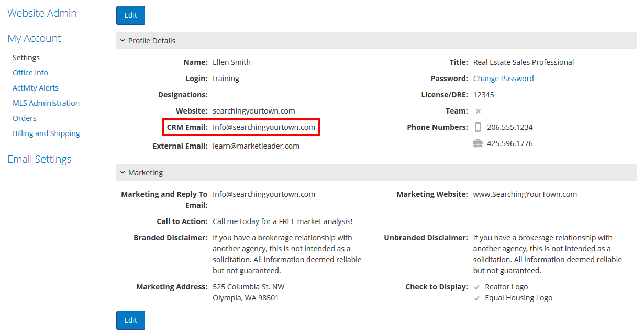
Task: Click the X icon next to Team
Action: coord(478,111)
